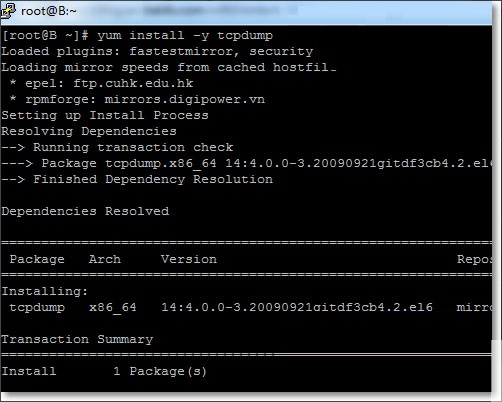Click the Resolving Dependencies line

pyautogui.click(x=89, y=131)
